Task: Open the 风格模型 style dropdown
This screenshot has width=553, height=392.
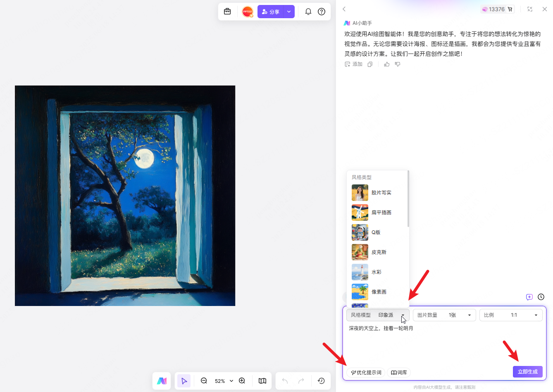Action: click(378, 315)
